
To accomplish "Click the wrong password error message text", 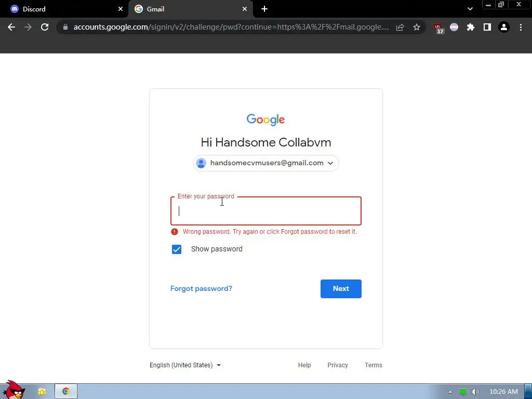I will point(270,232).
